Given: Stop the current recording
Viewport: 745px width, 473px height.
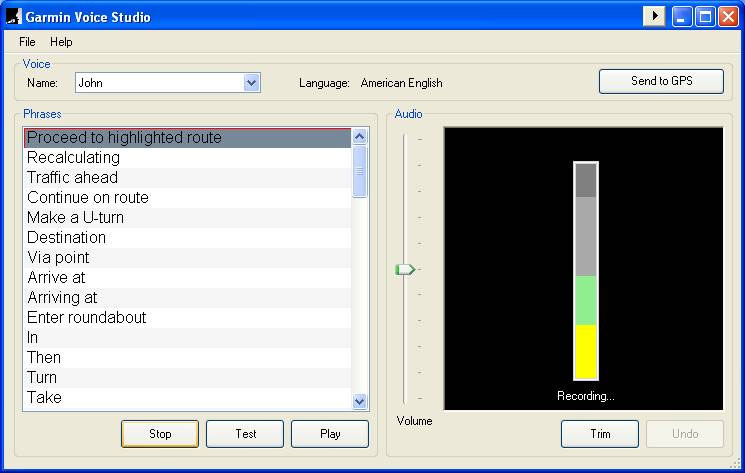Looking at the screenshot, I should 160,434.
